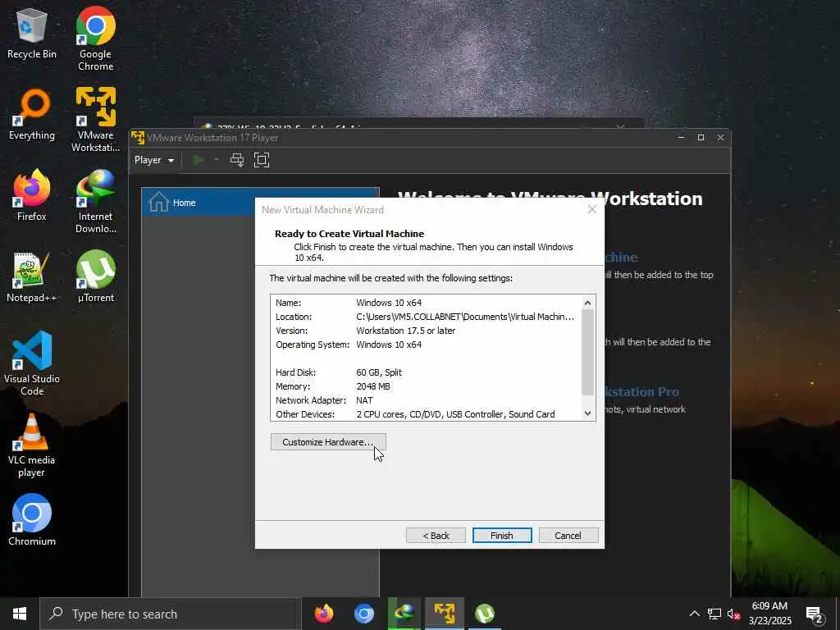Click the Other Devices row text
Viewport: 840px width, 630px height.
pos(415,414)
